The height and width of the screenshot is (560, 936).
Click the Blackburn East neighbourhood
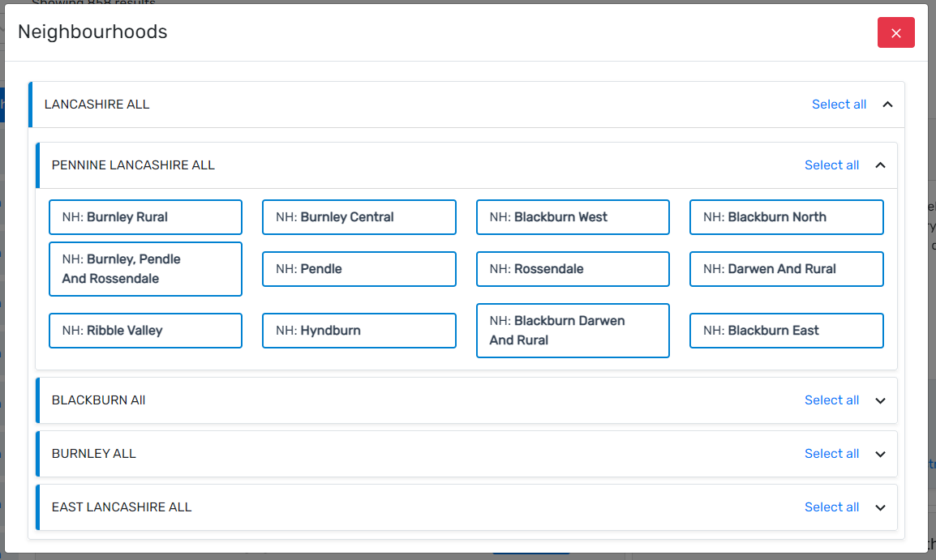pyautogui.click(x=786, y=331)
